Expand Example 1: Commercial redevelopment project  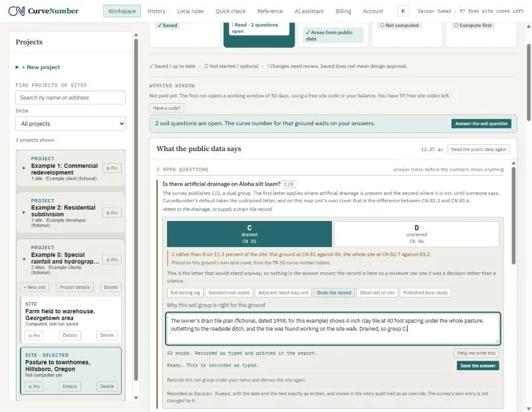[24, 168]
